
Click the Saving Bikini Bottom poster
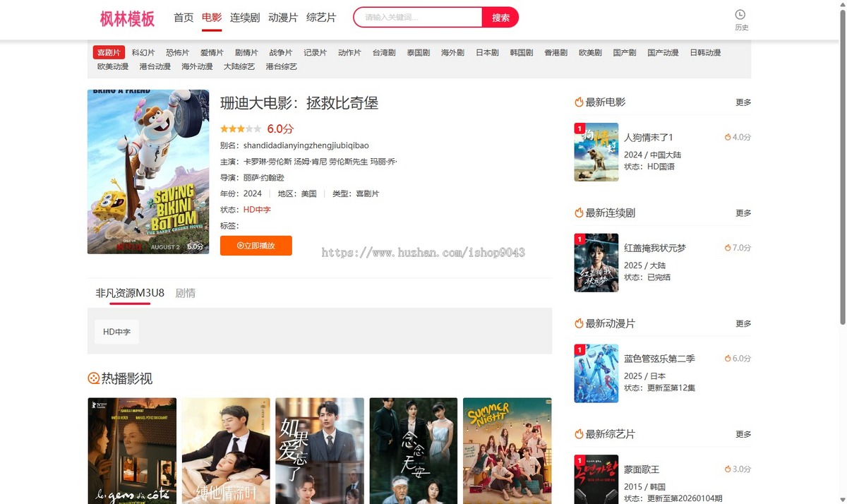(148, 172)
